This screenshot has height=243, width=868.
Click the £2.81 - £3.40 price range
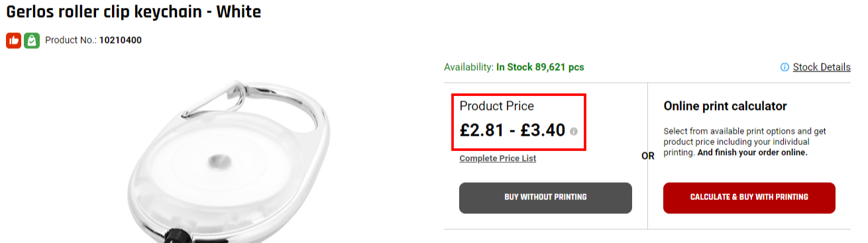(x=513, y=130)
